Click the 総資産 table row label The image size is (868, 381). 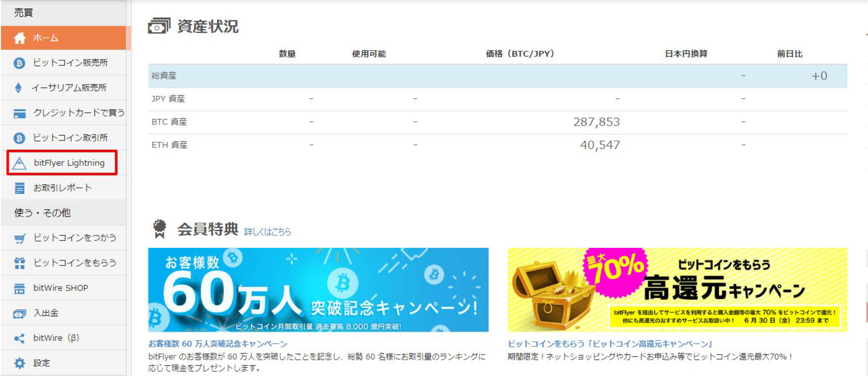(164, 76)
